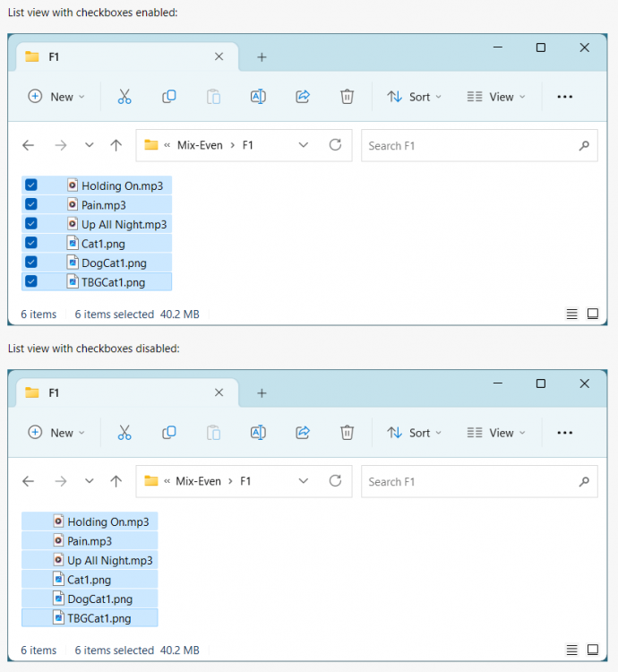This screenshot has width=618, height=672.
Task: Open the See more (...) menu in lower window
Action: click(564, 433)
